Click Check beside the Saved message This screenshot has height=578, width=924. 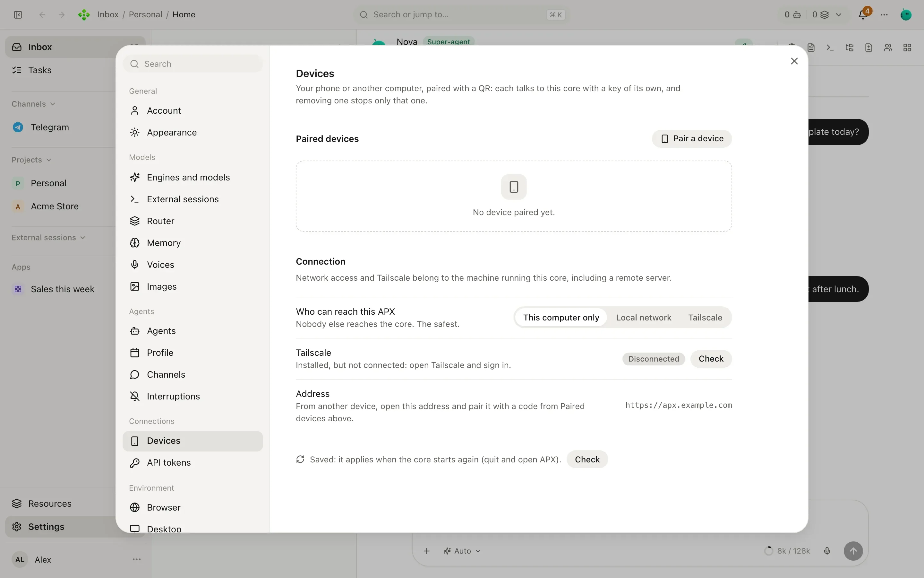coord(587,459)
